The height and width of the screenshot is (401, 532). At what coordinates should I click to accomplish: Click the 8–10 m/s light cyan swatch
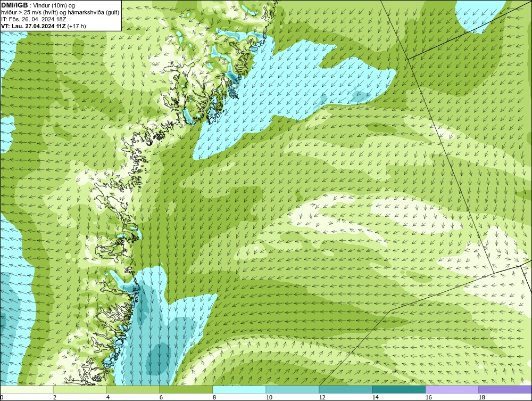click(239, 389)
